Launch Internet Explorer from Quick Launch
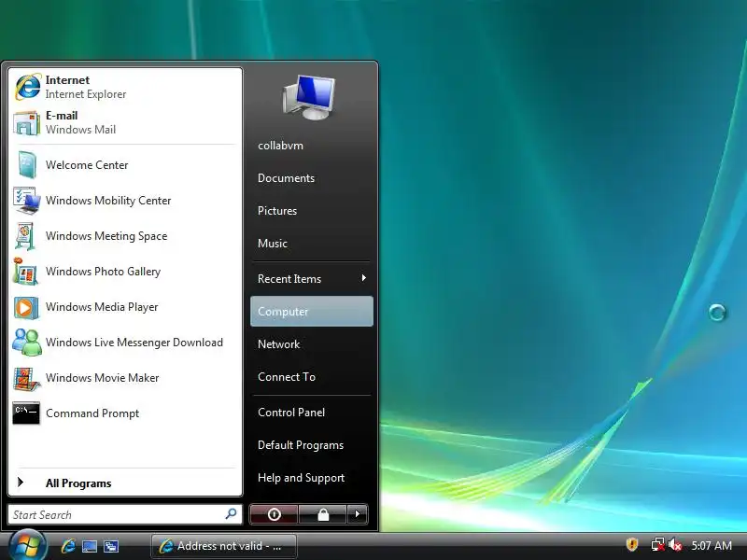The width and height of the screenshot is (747, 560). 68,546
